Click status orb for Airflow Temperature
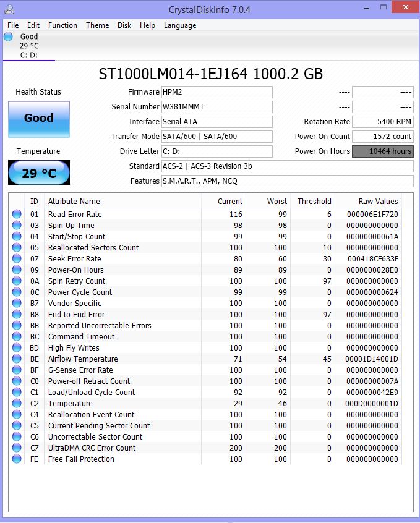The width and height of the screenshot is (420, 523). 17,359
